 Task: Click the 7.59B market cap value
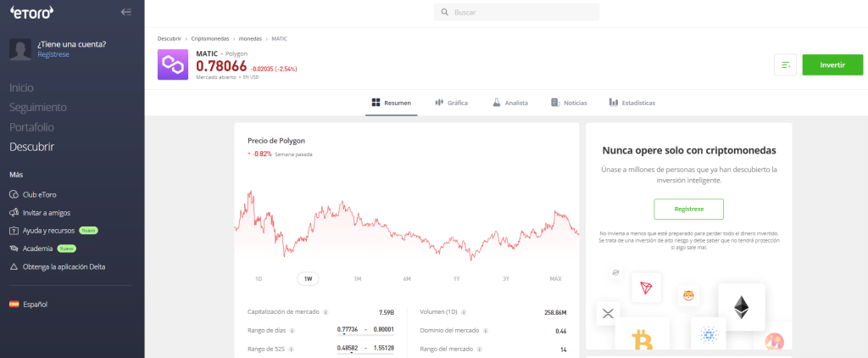[387, 312]
